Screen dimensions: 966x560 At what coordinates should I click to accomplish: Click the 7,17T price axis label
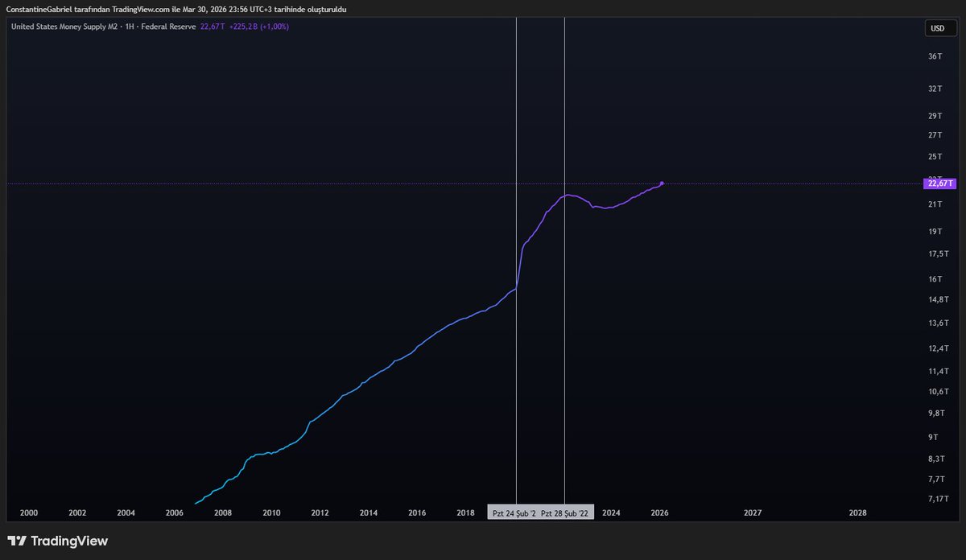938,499
